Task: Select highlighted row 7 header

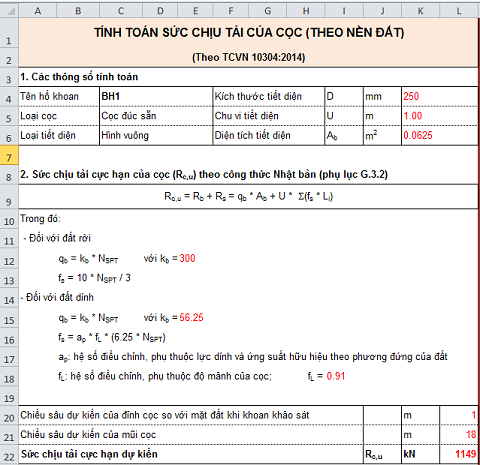Action: pyautogui.click(x=9, y=155)
